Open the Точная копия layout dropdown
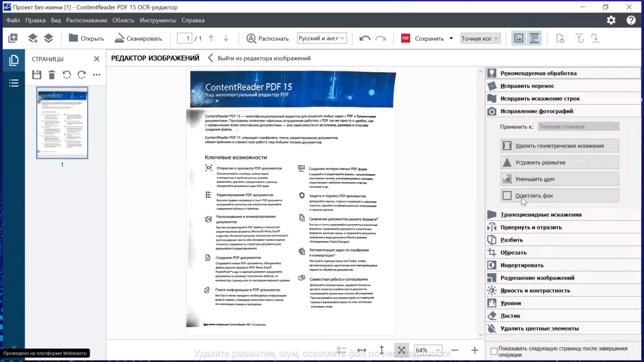The image size is (644, 362). 480,38
